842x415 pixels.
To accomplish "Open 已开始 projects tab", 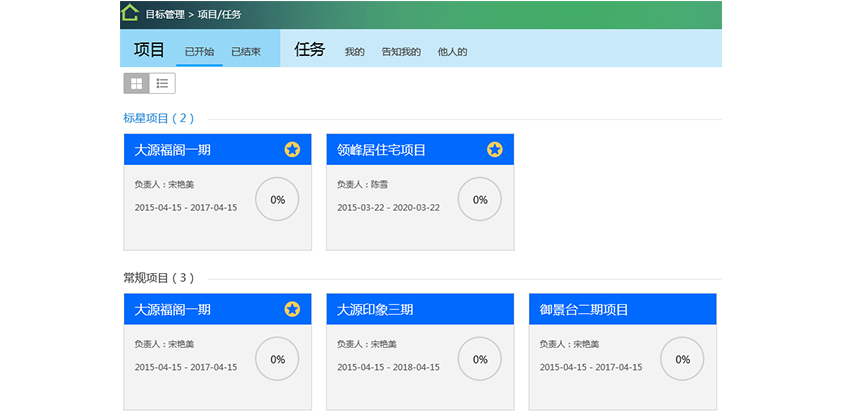I will point(199,52).
